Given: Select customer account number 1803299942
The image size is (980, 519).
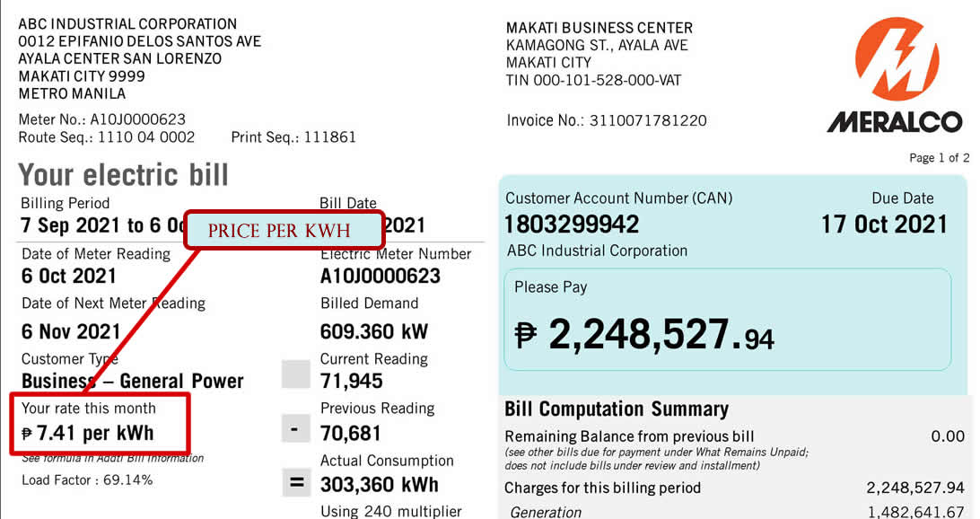Looking at the screenshot, I should pyautogui.click(x=572, y=224).
